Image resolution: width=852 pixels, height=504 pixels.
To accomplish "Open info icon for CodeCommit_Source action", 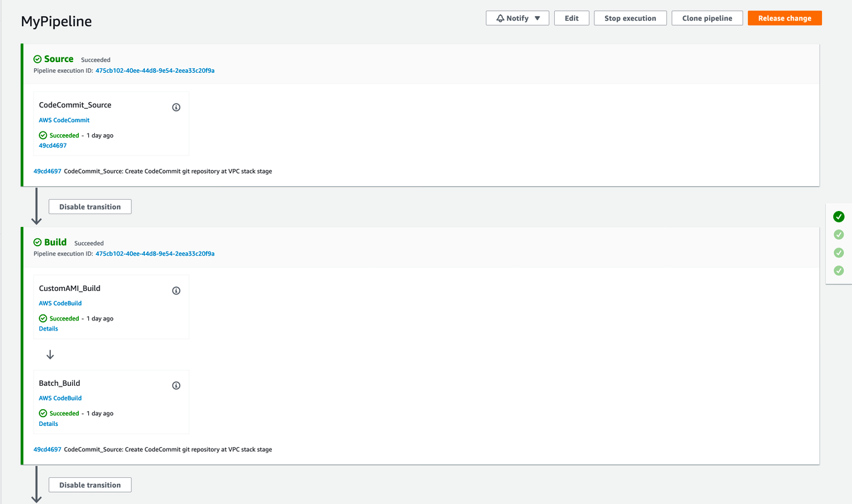I will (x=176, y=107).
